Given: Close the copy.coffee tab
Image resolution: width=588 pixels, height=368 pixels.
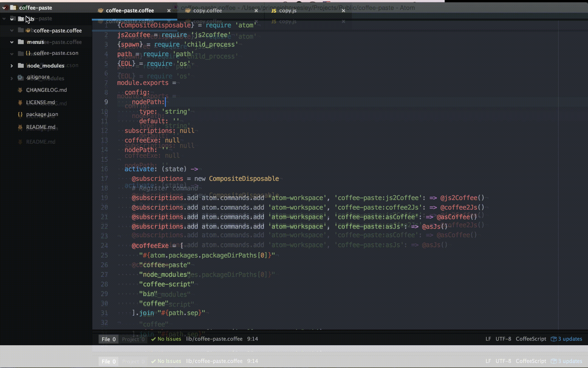Looking at the screenshot, I should coord(256,11).
